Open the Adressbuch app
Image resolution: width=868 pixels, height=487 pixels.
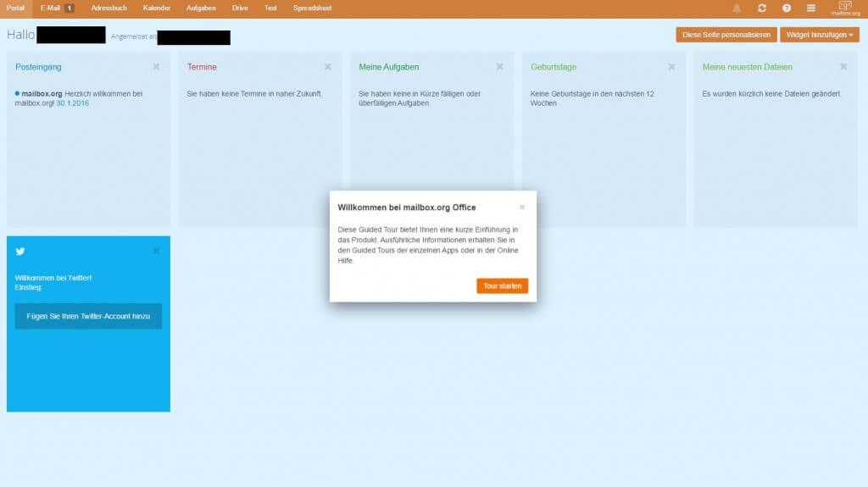click(109, 8)
